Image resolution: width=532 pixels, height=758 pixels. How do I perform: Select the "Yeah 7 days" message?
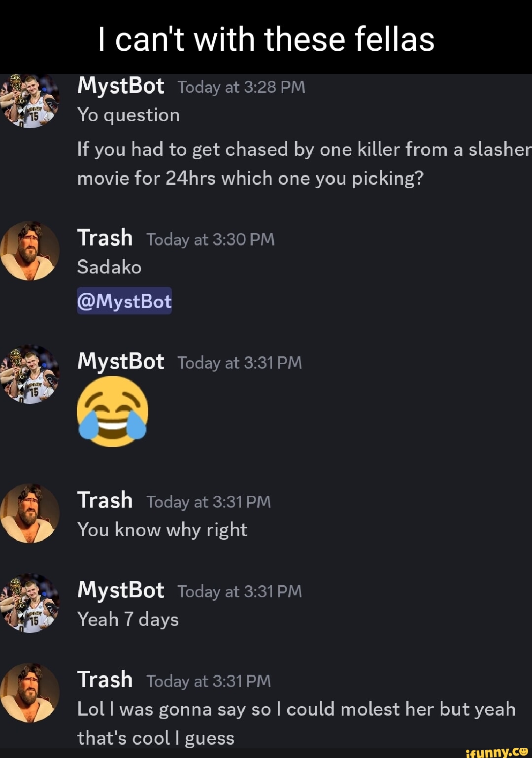[x=128, y=620]
